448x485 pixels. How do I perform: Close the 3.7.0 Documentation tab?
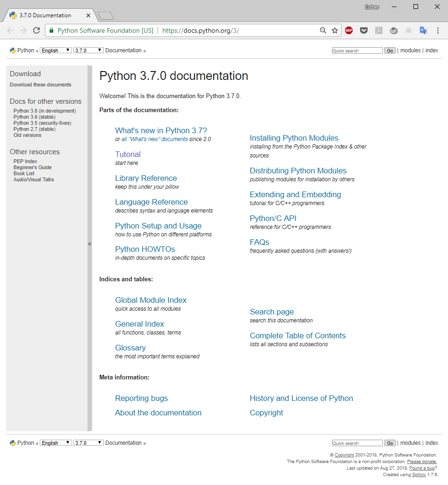coord(88,15)
